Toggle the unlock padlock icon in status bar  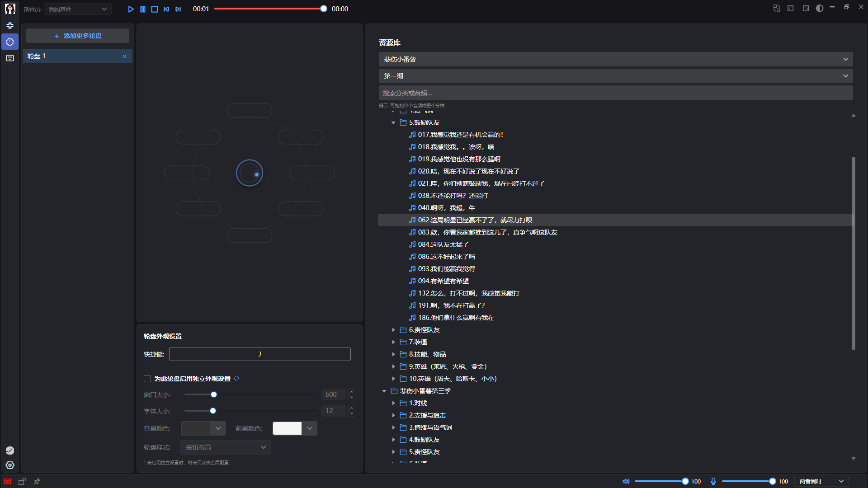click(22, 481)
